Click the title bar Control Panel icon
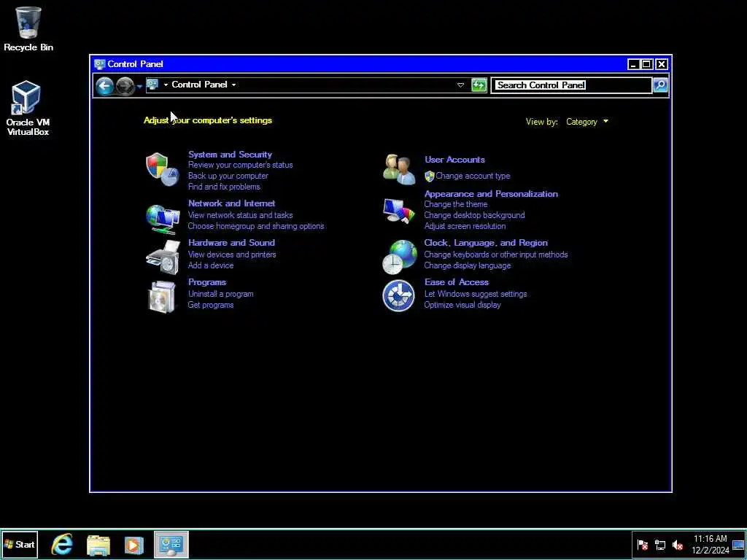This screenshot has width=747, height=560. click(x=99, y=64)
